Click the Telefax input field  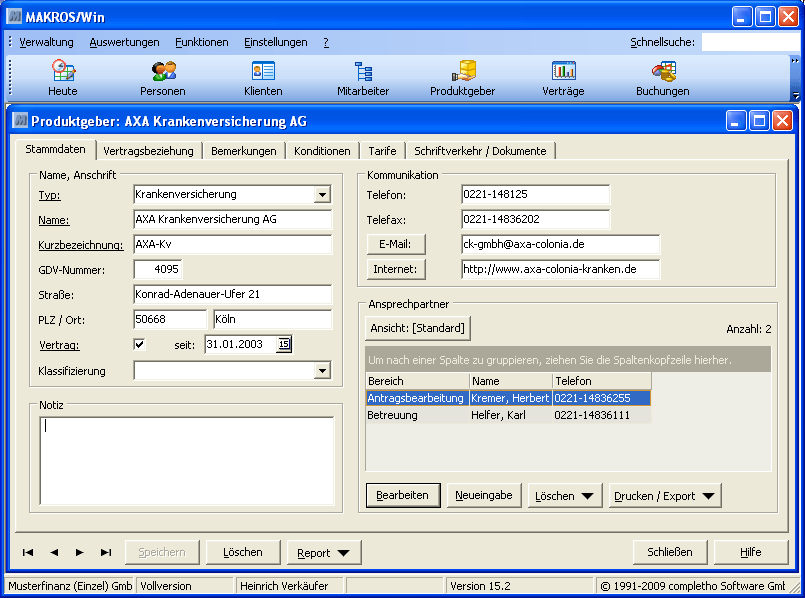pyautogui.click(x=535, y=220)
